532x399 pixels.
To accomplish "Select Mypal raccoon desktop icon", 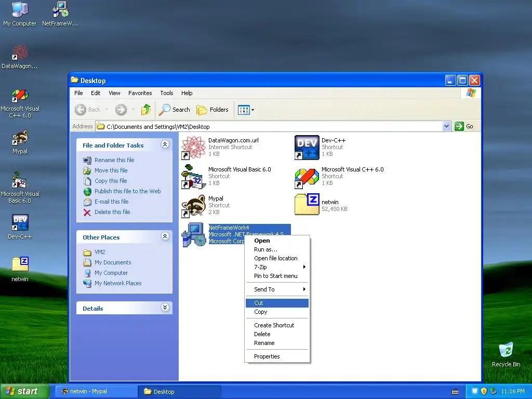I will coord(20,142).
